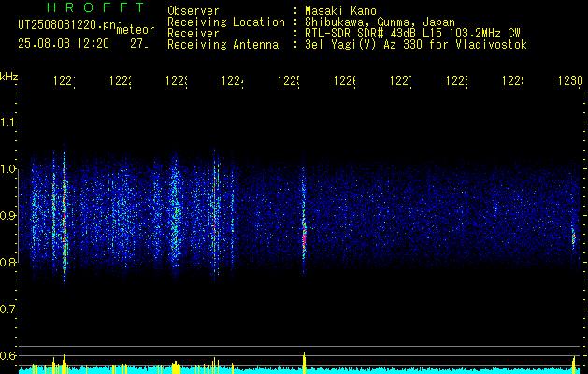Click the date stamp 25.08.08 12:20
This screenshot has height=374, width=588.
pos(64,44)
